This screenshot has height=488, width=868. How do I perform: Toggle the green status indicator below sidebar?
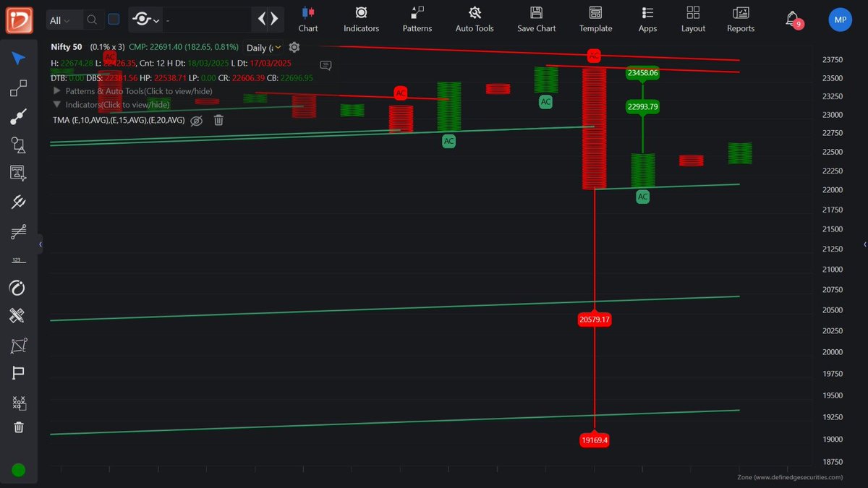pos(18,470)
